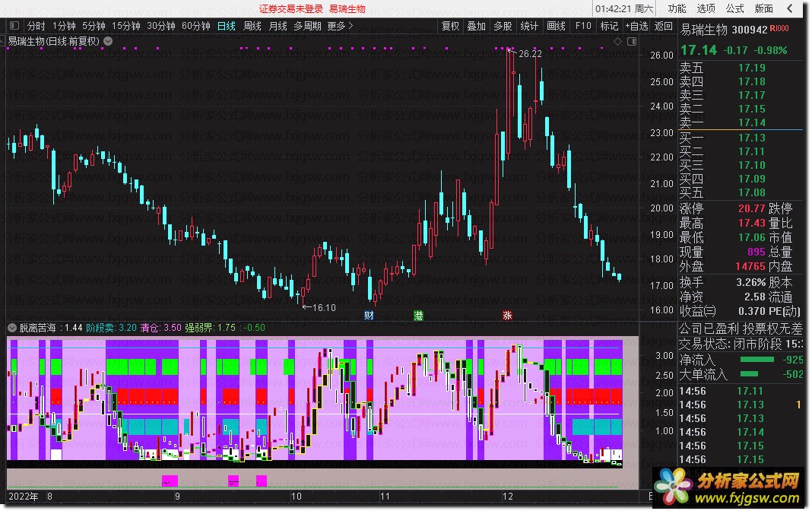Click the 卖五 ask price 17.19
Screen dimensions: 812x511
751,68
